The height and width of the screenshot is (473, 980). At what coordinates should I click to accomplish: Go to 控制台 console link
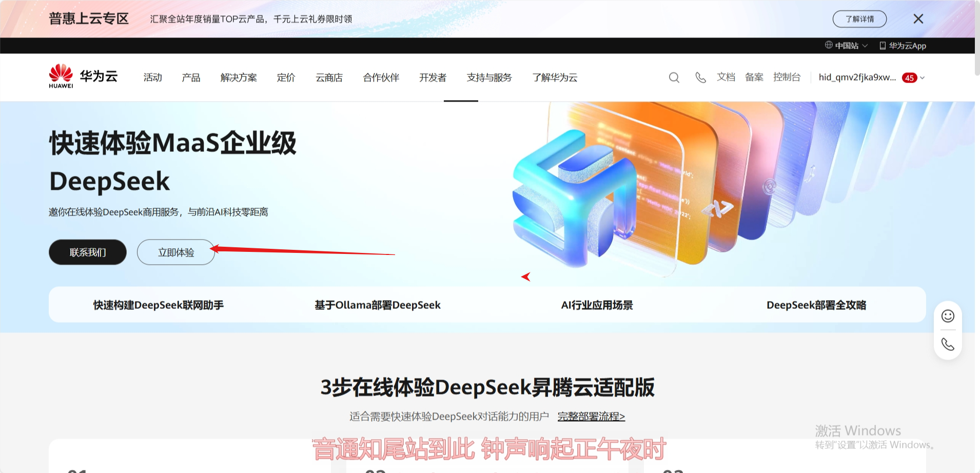tap(787, 77)
